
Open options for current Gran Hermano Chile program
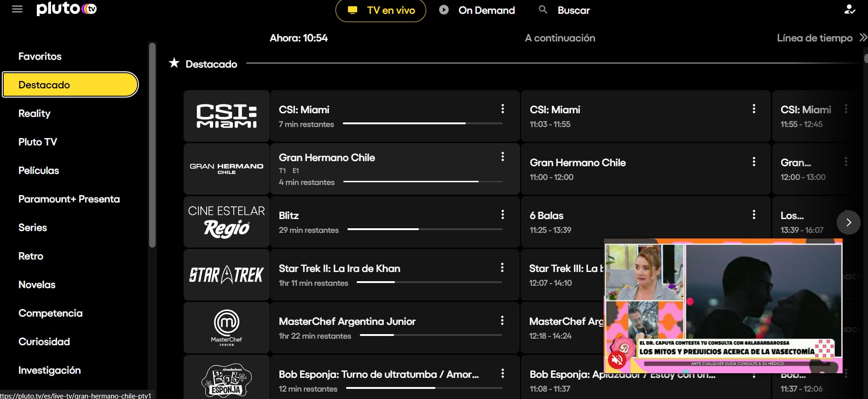503,156
